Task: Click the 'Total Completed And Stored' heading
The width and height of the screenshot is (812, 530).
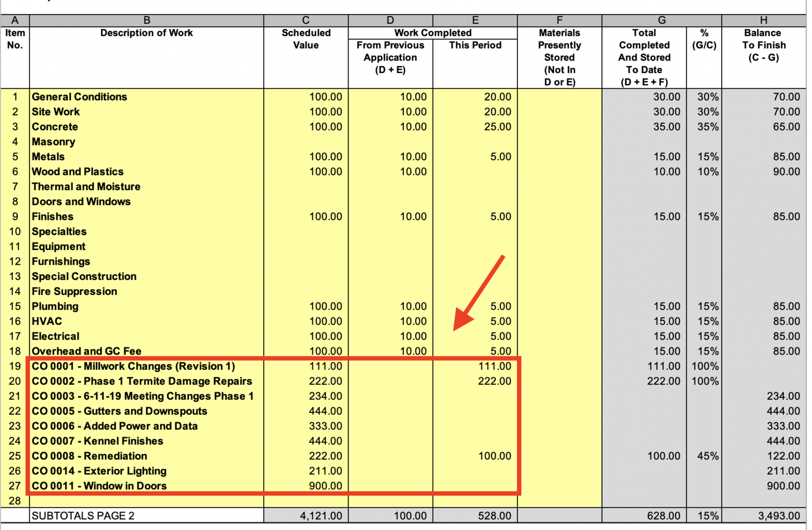Action: [x=644, y=57]
